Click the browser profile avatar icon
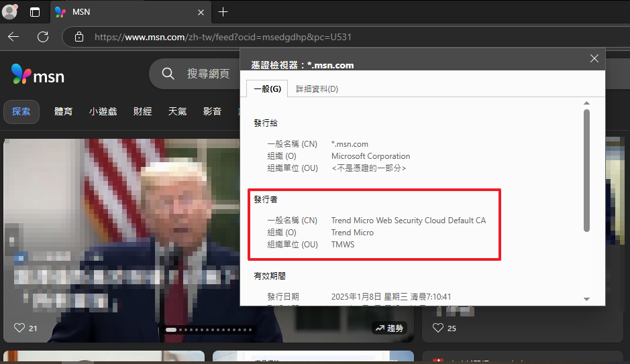Viewport: 630px width, 364px height. point(10,12)
